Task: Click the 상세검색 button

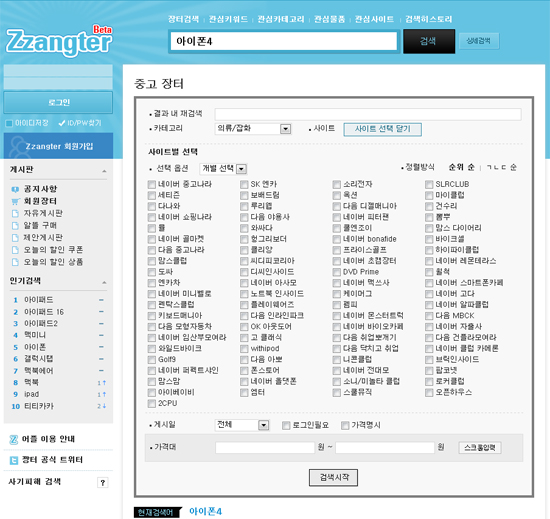Action: point(479,41)
